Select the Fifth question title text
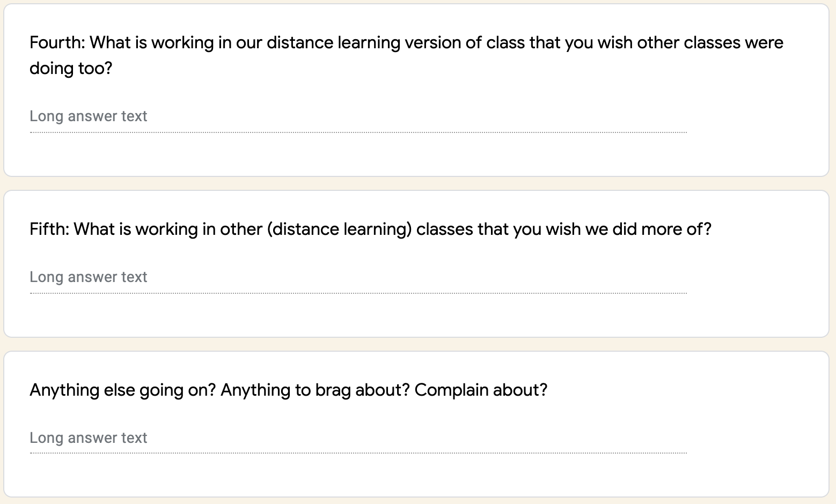This screenshot has height=504, width=836. point(370,229)
